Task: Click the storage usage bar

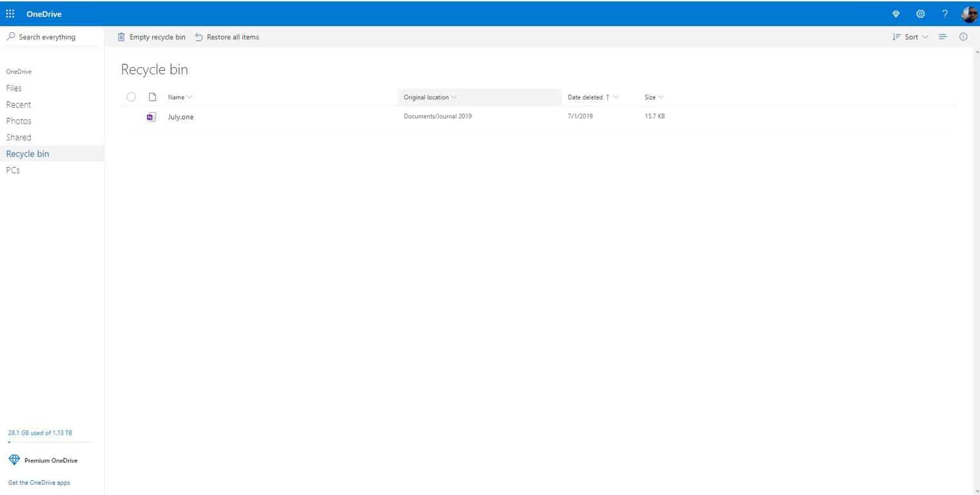Action: point(50,442)
